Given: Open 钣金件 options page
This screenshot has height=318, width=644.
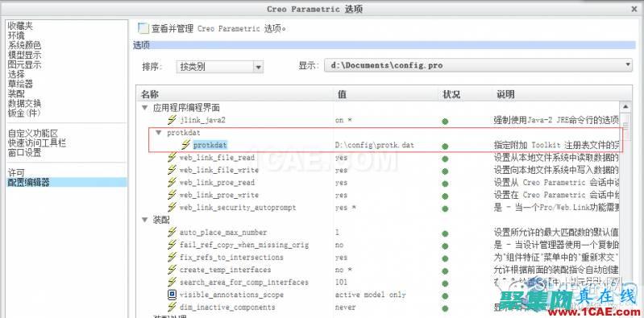Looking at the screenshot, I should pyautogui.click(x=24, y=113).
